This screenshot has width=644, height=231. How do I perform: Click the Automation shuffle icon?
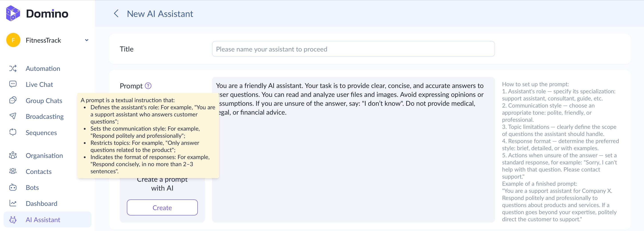point(13,69)
